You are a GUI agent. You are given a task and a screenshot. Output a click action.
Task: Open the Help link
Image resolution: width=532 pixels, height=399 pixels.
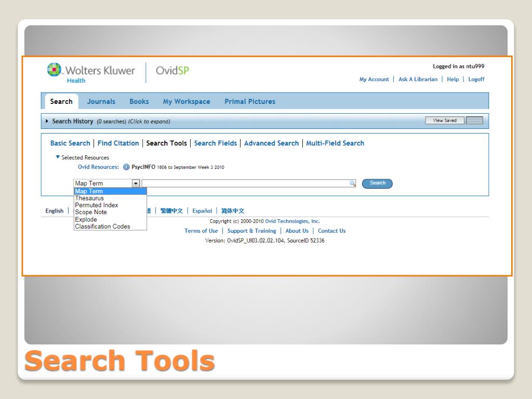coord(453,79)
